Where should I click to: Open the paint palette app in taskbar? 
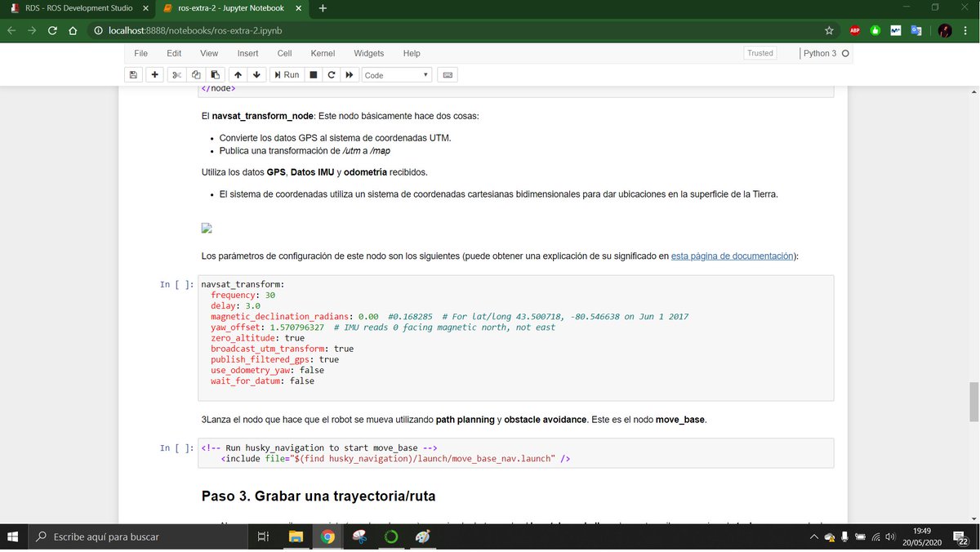(x=422, y=536)
